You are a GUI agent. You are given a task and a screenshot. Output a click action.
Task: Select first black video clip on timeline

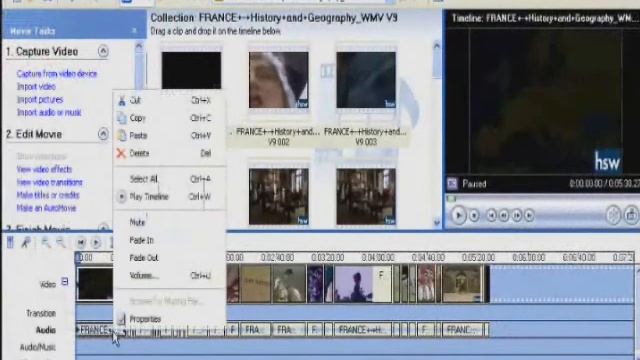[95, 284]
